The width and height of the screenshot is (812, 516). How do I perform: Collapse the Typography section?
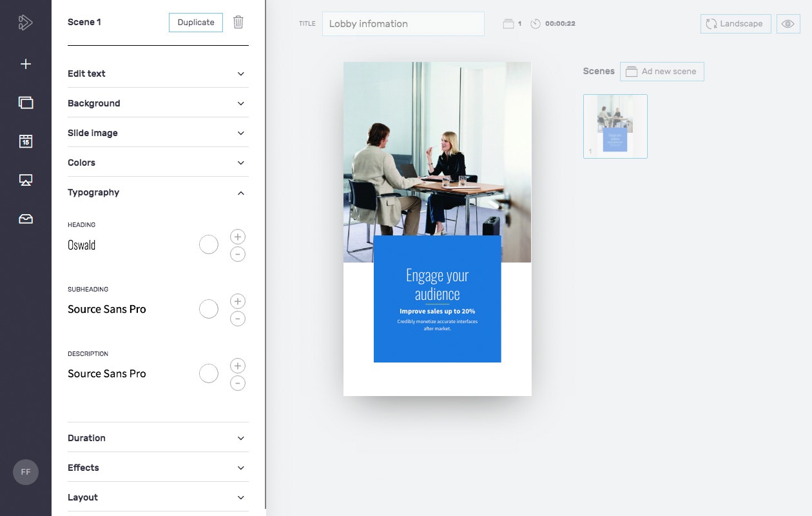pyautogui.click(x=158, y=192)
